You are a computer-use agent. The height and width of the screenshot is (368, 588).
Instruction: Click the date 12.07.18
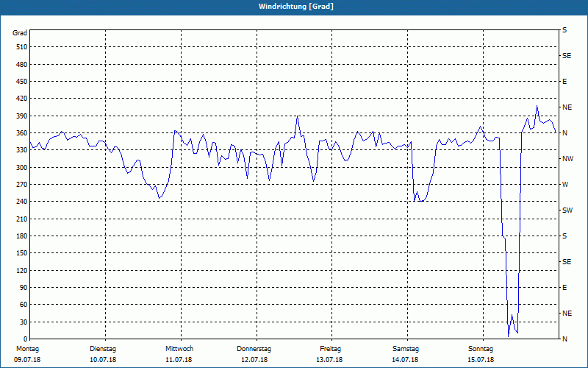coord(254,360)
